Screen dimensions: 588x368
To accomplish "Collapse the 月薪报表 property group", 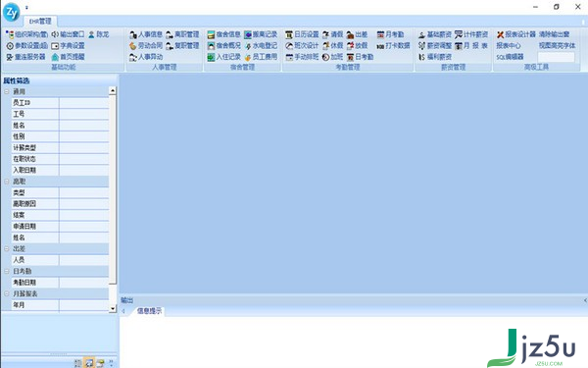I will pyautogui.click(x=7, y=293).
